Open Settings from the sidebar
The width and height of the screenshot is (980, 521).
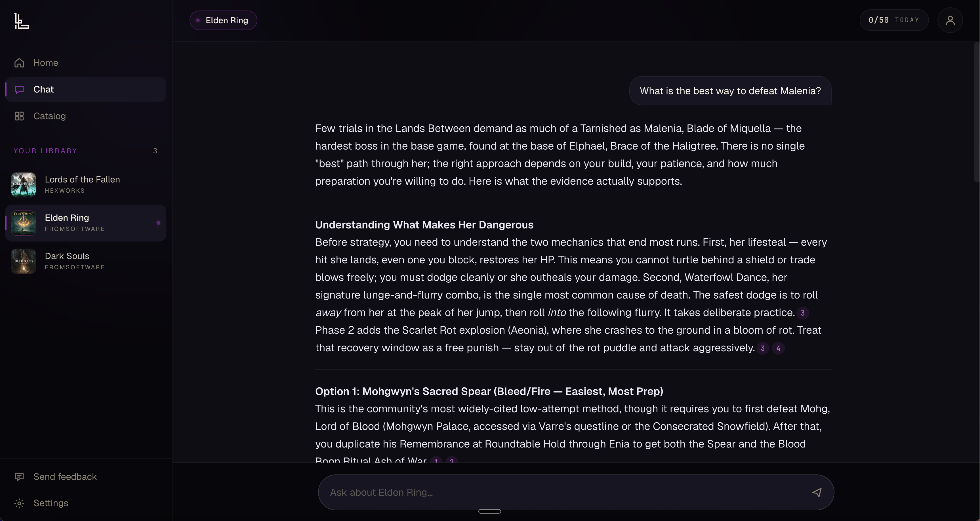click(86, 503)
